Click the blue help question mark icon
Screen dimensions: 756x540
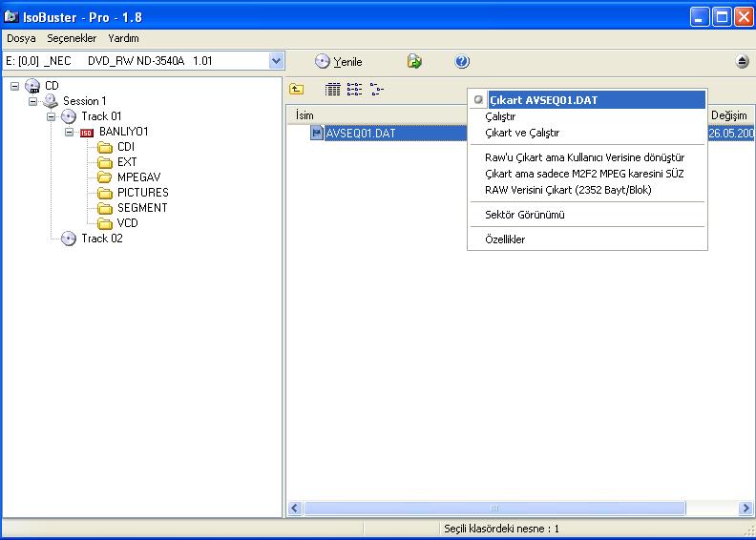click(x=462, y=61)
